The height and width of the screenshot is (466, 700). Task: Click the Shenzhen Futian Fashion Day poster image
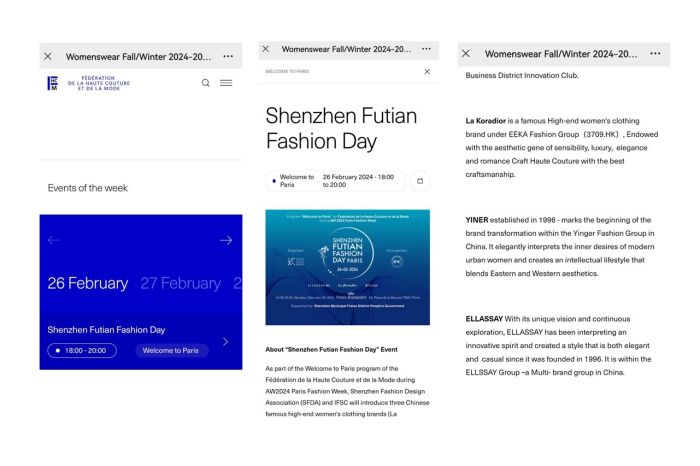click(x=347, y=267)
